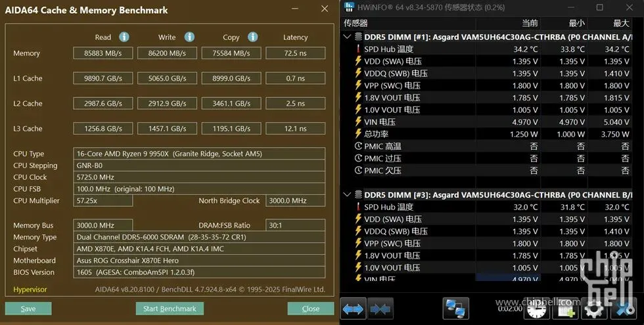The height and width of the screenshot is (325, 644).
Task: Close the AIDA64 benchmark via Close button
Action: 310,309
